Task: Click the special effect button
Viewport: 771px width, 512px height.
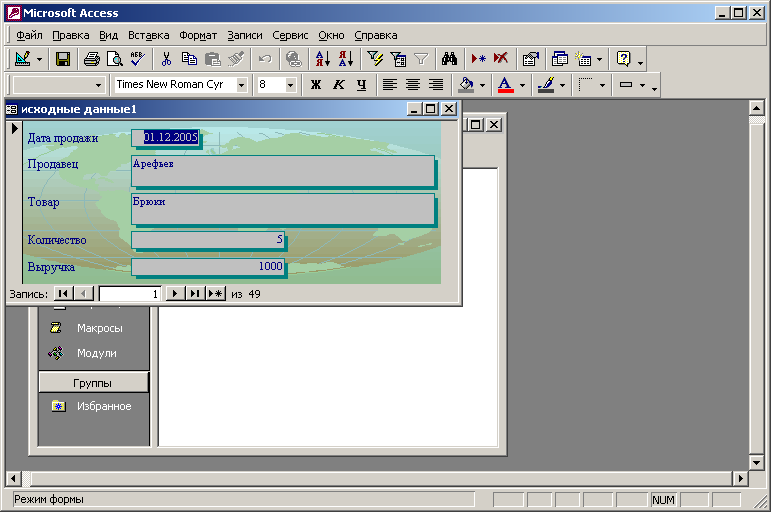Action: pos(625,85)
